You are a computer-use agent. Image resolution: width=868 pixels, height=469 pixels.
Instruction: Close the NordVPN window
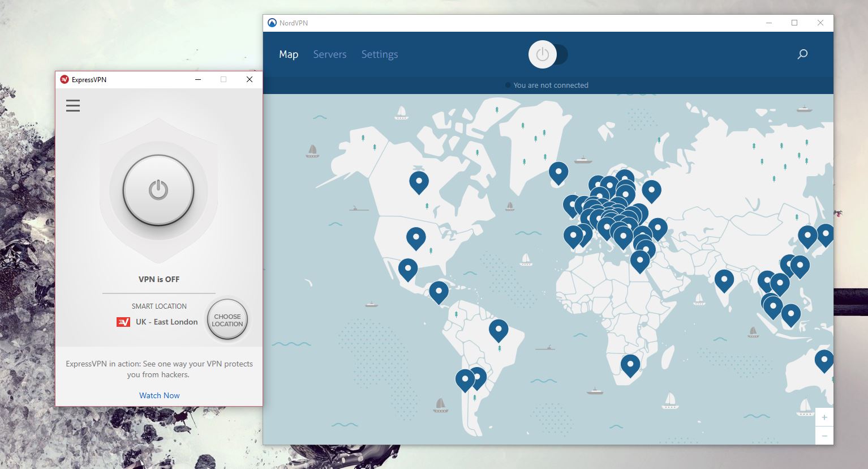tap(820, 23)
